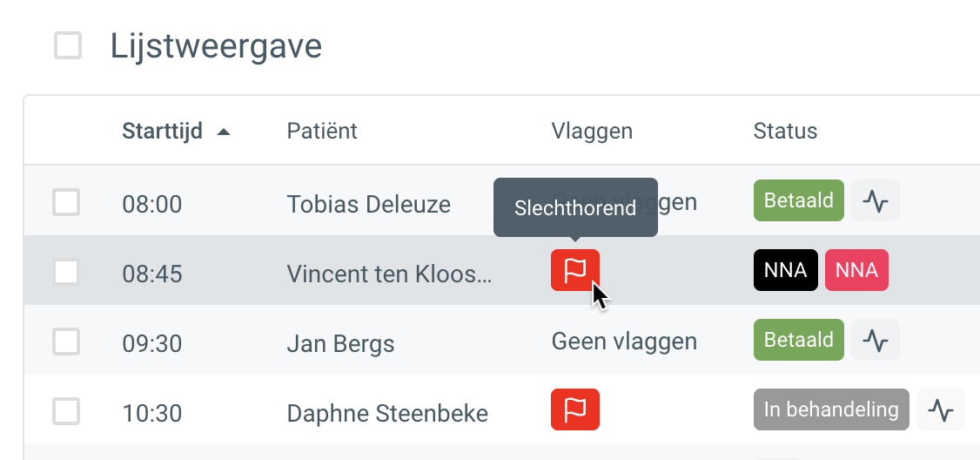
Task: Open patient Jan Bergs
Action: tap(340, 343)
